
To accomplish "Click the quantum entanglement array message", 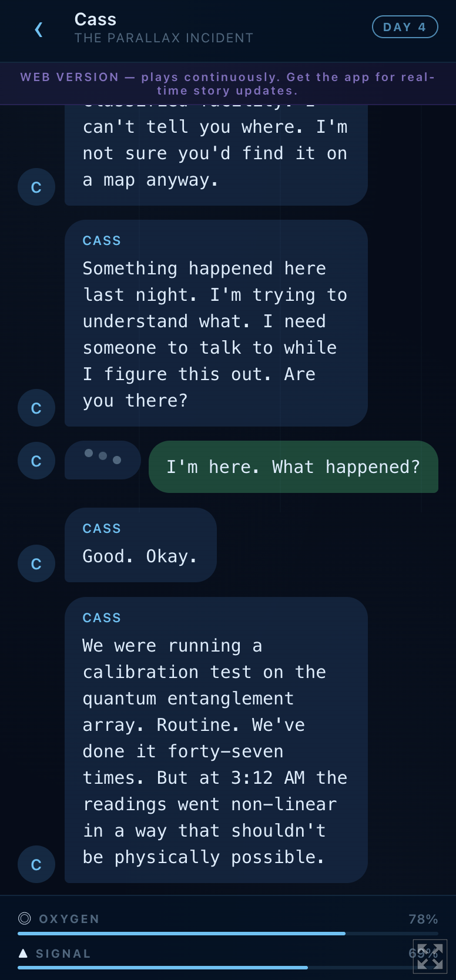I will [x=216, y=740].
